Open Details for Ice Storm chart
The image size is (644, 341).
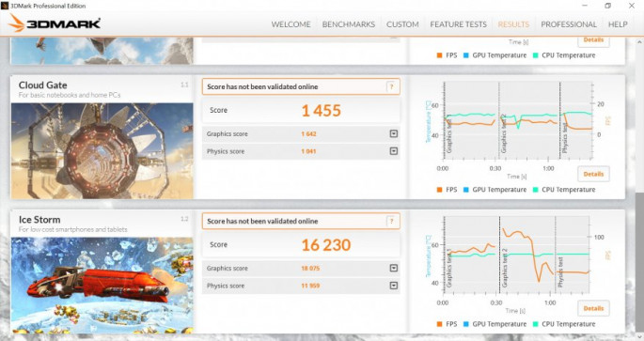[593, 308]
